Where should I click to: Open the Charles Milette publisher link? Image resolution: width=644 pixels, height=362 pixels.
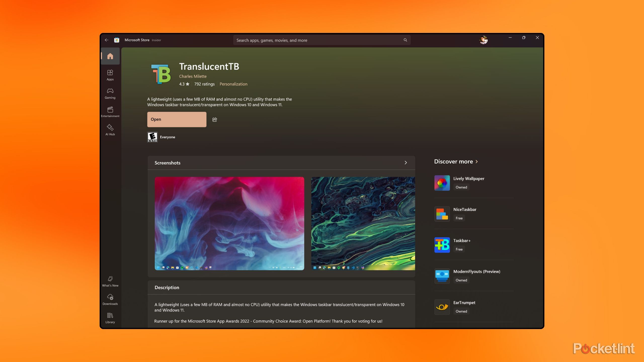tap(193, 76)
